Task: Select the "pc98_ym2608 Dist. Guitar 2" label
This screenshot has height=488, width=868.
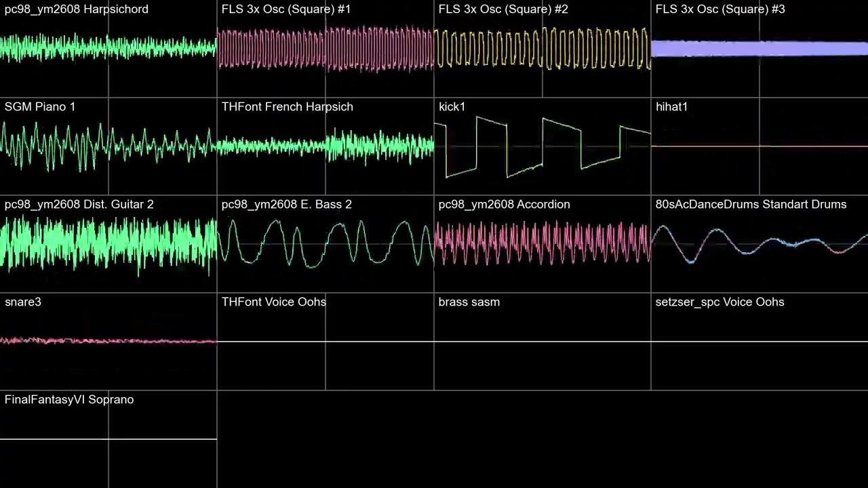Action: (79, 205)
